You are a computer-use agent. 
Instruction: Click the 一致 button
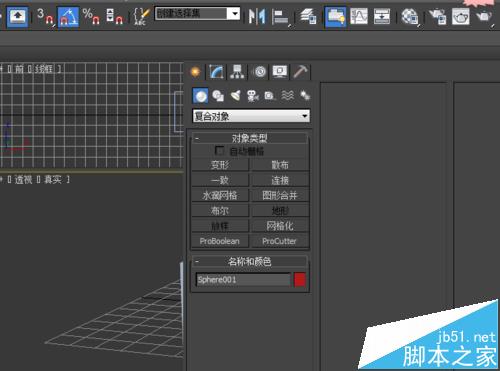[x=220, y=180]
